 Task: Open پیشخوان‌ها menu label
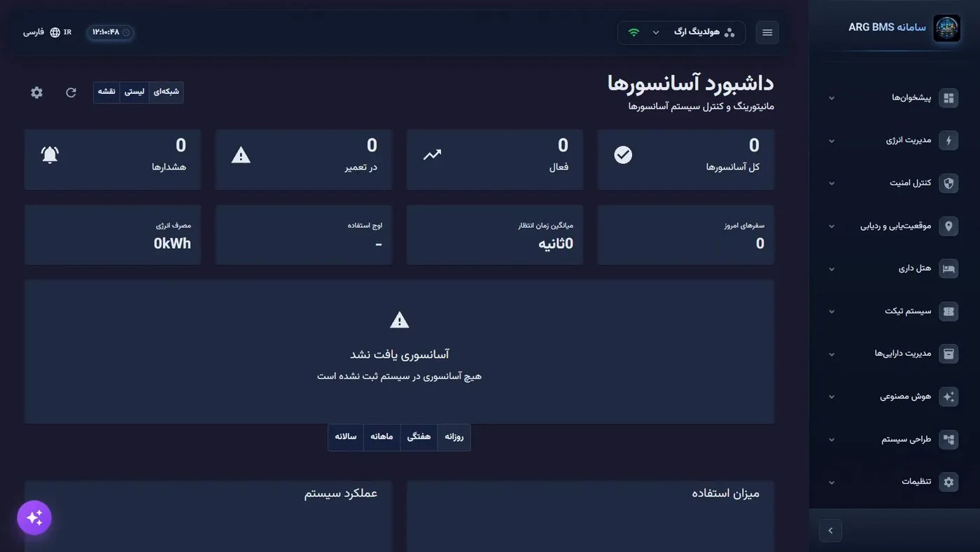pos(911,98)
